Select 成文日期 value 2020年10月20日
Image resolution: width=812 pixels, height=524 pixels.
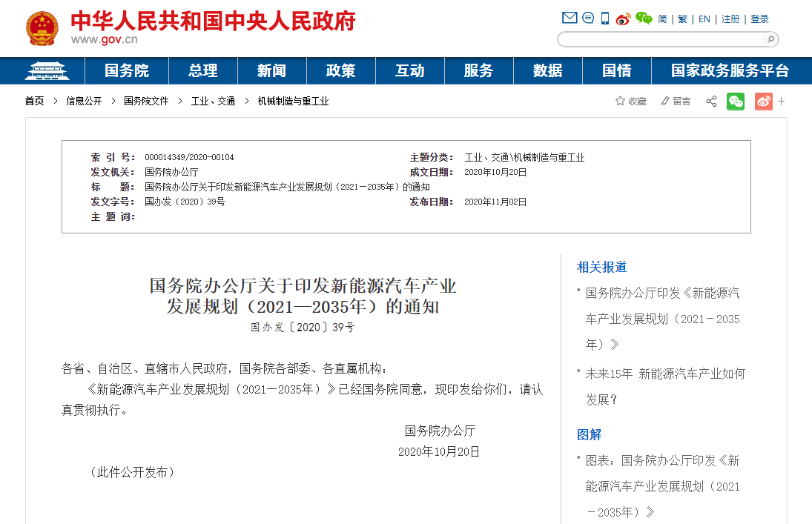pos(495,173)
